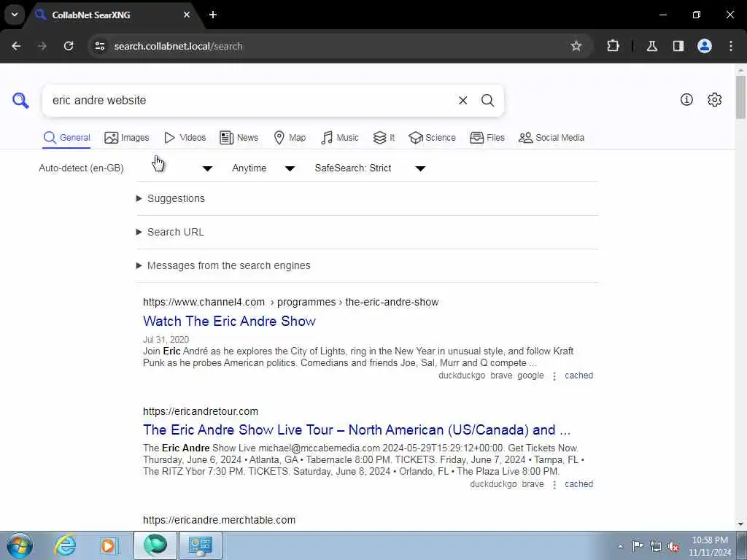The height and width of the screenshot is (560, 747).
Task: Open language dropdown Auto-detect (en-GB)
Action: click(x=125, y=168)
